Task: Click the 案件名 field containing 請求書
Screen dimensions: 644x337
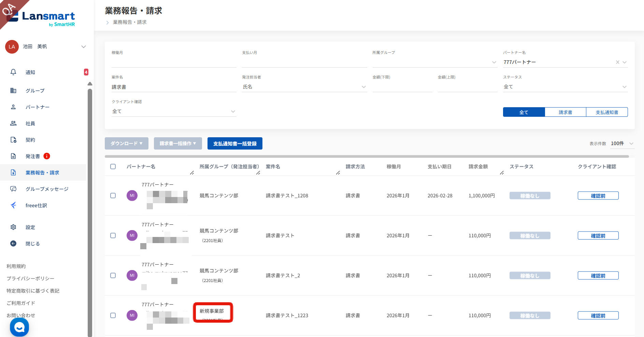Action: 174,87
